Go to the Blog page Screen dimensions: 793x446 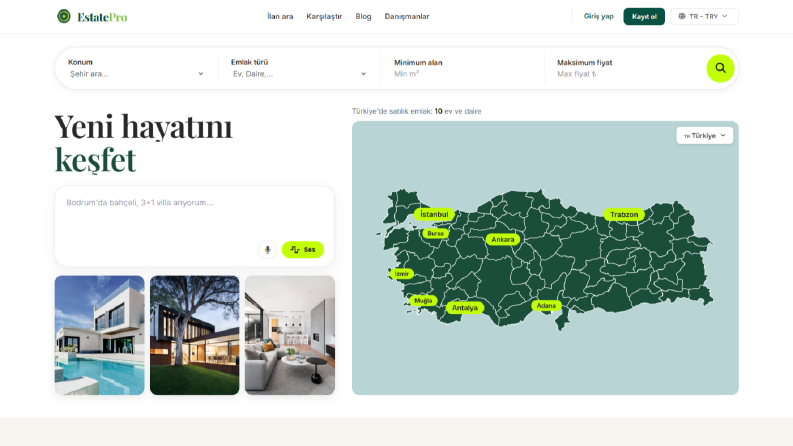click(x=363, y=16)
